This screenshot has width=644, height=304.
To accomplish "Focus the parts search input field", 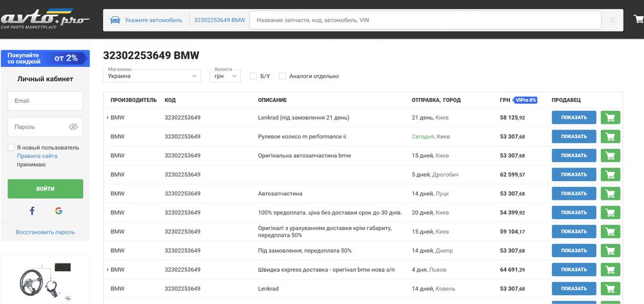I will (x=425, y=20).
